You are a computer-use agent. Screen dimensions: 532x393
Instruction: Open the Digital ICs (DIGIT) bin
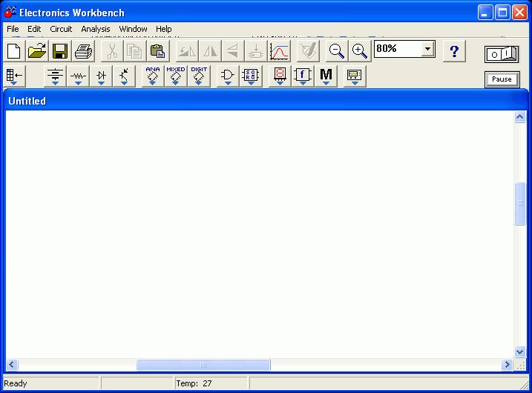(x=199, y=76)
